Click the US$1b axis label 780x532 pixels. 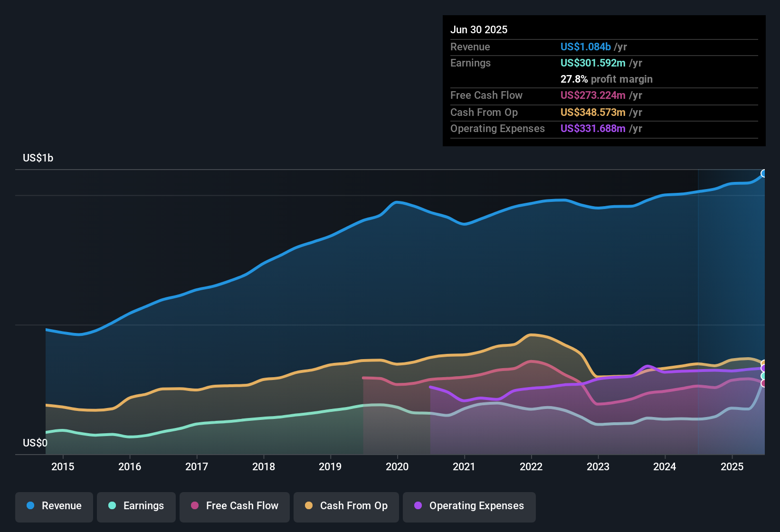point(38,158)
